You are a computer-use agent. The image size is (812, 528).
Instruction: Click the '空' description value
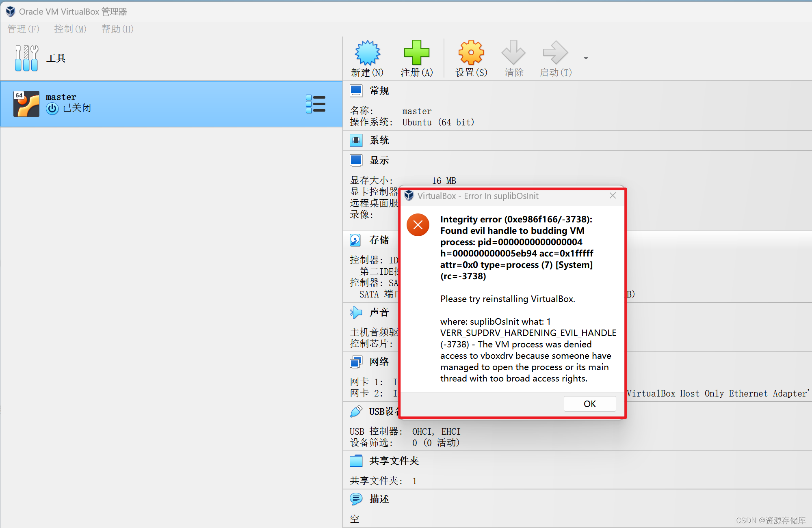[x=355, y=519]
